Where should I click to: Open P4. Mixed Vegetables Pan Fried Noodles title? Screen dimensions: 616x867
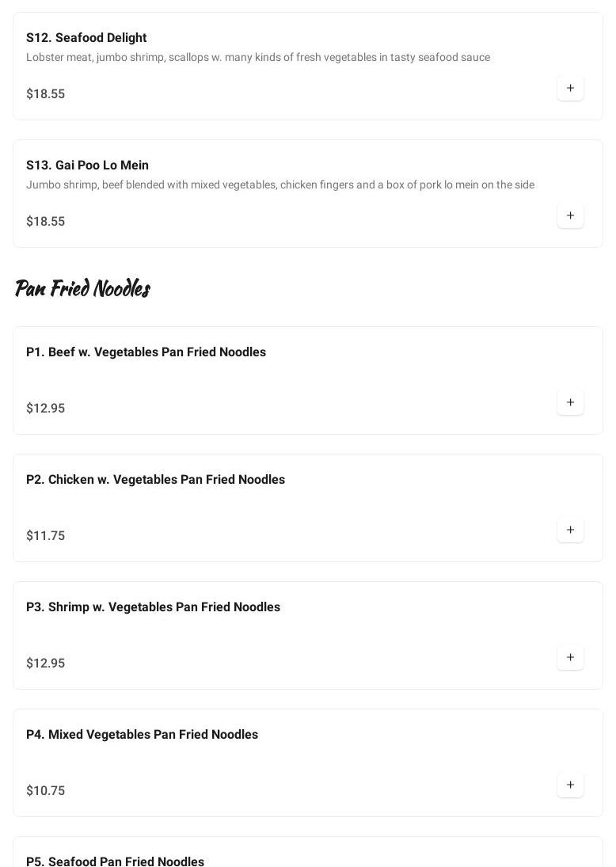pos(142,735)
